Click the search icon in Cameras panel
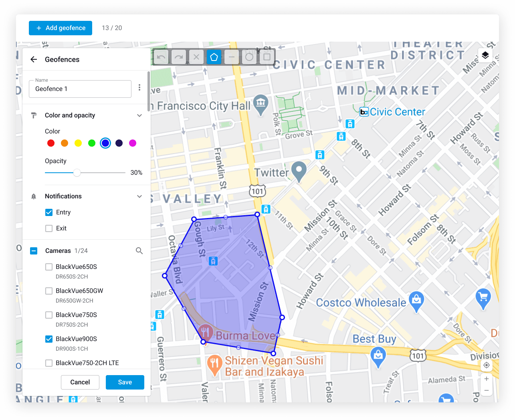The image size is (515, 420). pos(139,250)
